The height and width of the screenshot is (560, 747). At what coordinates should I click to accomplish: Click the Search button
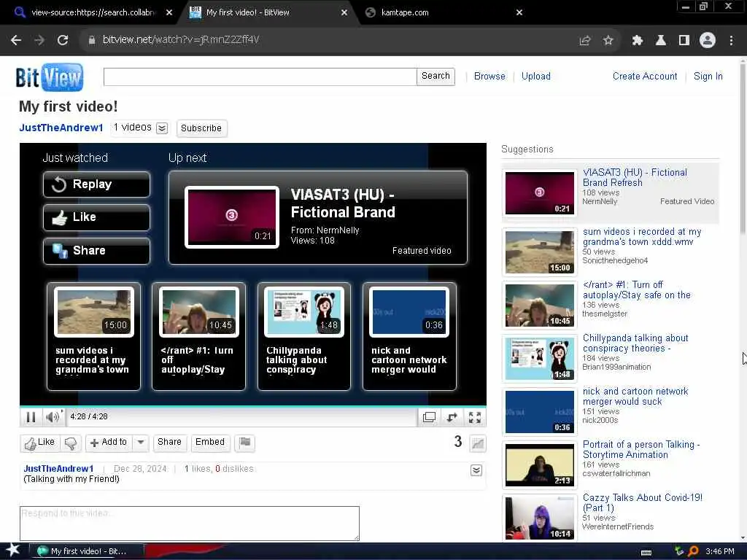[436, 76]
